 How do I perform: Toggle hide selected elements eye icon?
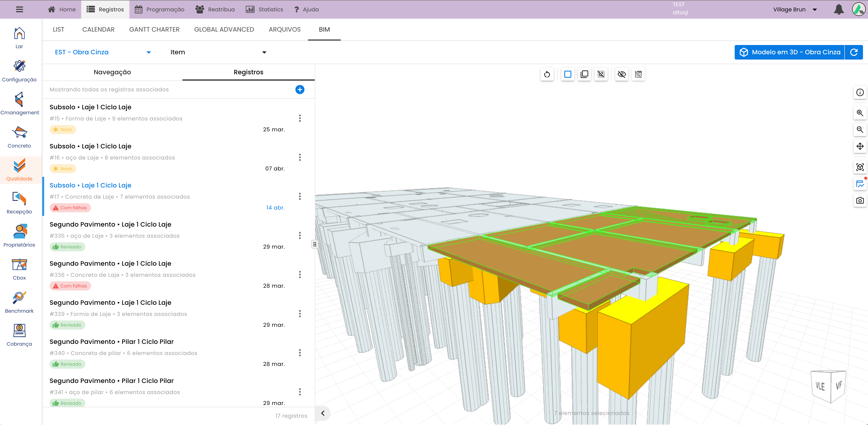pos(622,74)
